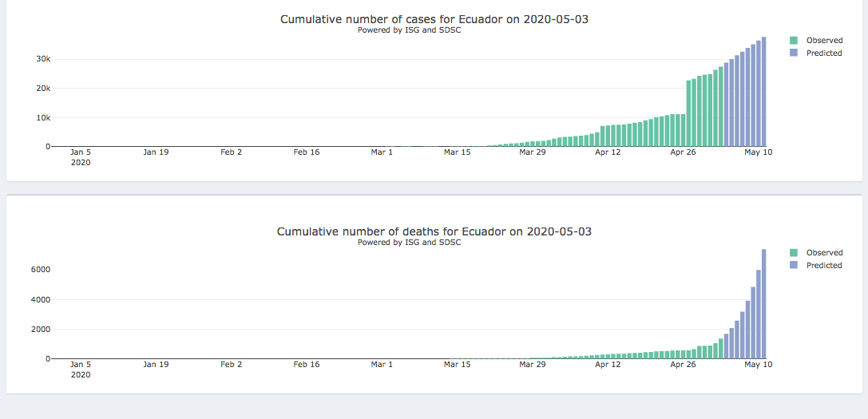Image resolution: width=868 pixels, height=419 pixels.
Task: Click the Mar 29 tick on cases chart
Action: pos(532,152)
